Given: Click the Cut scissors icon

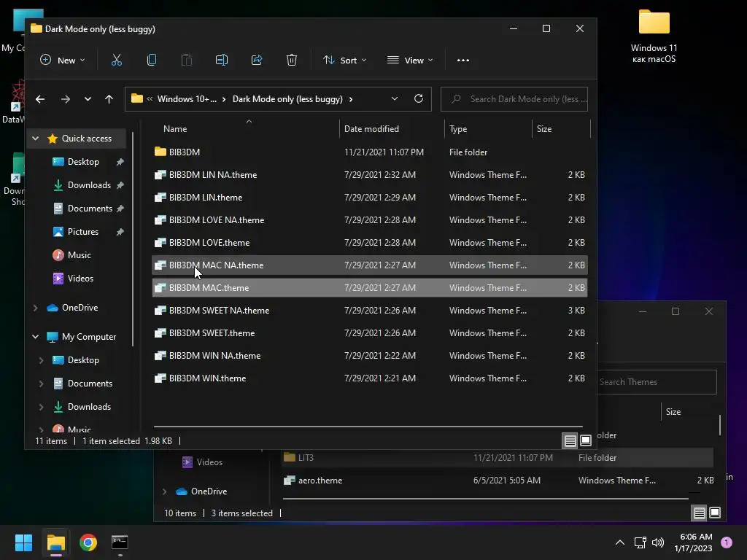Looking at the screenshot, I should coord(116,60).
